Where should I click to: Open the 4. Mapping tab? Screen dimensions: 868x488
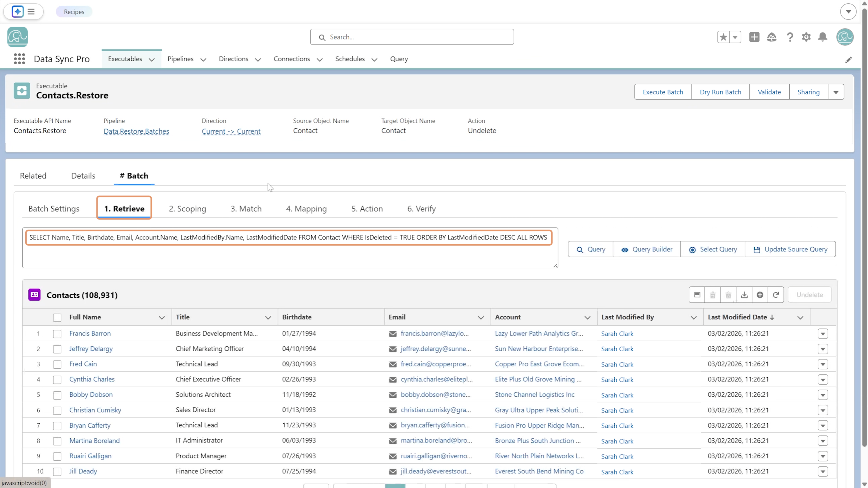pos(306,209)
